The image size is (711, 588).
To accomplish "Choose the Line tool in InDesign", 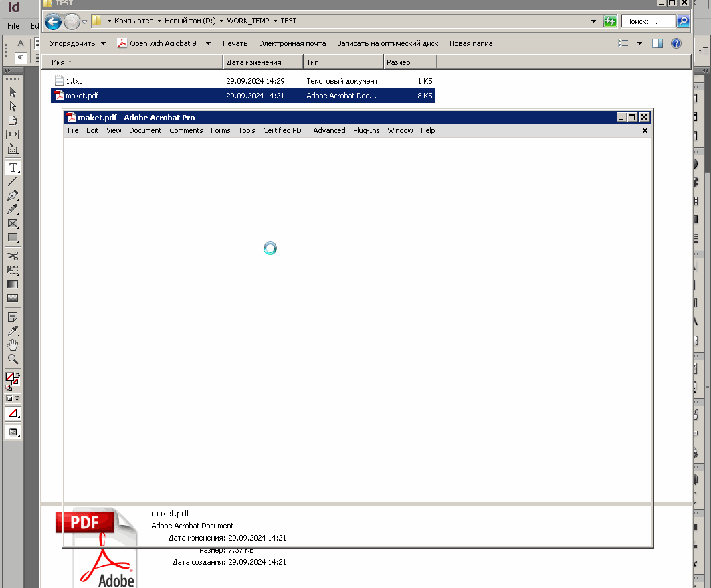I will (x=13, y=181).
